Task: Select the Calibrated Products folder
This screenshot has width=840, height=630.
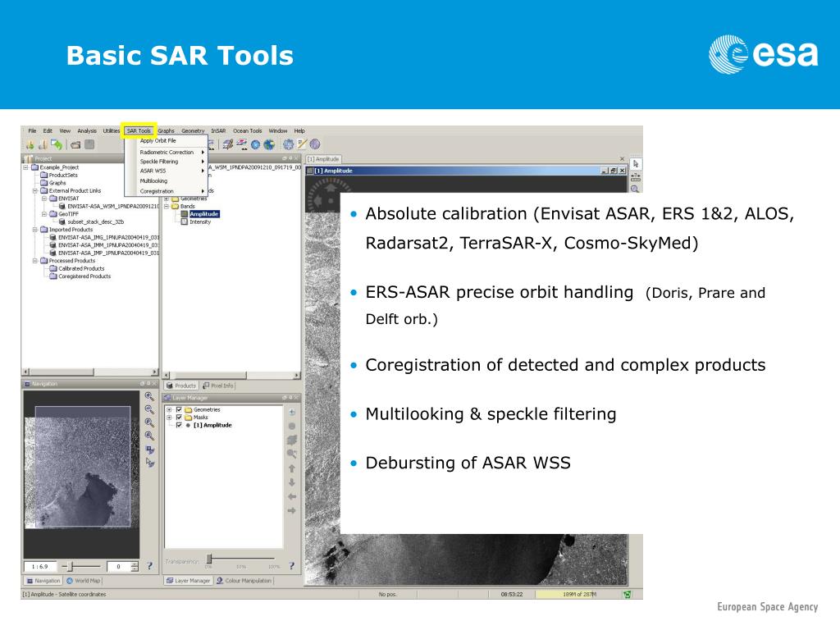Action: (81, 269)
